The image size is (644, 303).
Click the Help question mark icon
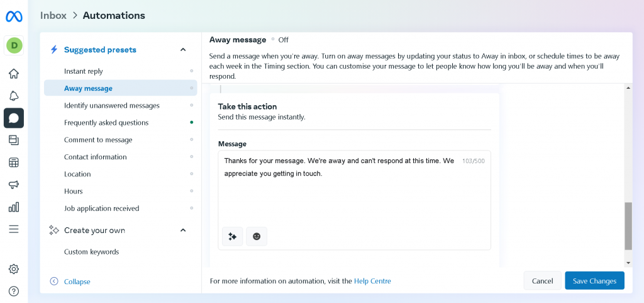click(14, 291)
